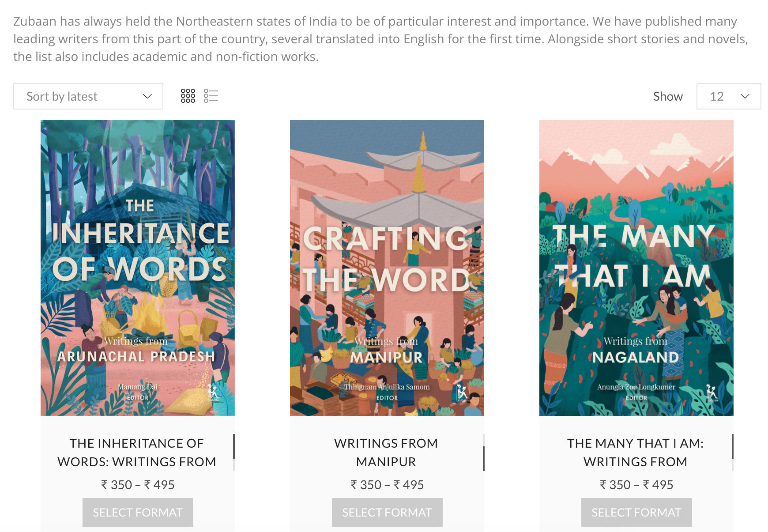This screenshot has width=768, height=532.
Task: Select format for the Arunachal Pradesh book
Action: click(138, 513)
